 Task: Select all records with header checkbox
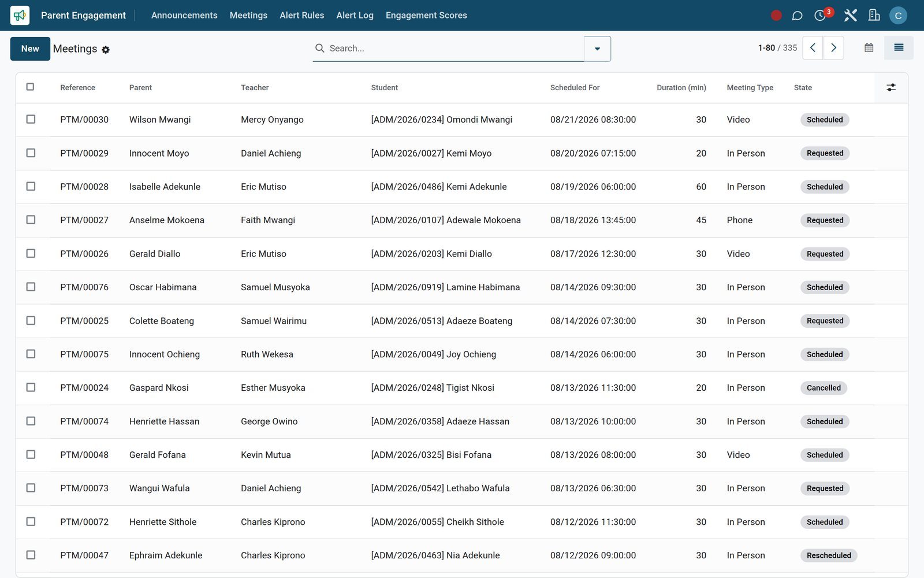(30, 87)
